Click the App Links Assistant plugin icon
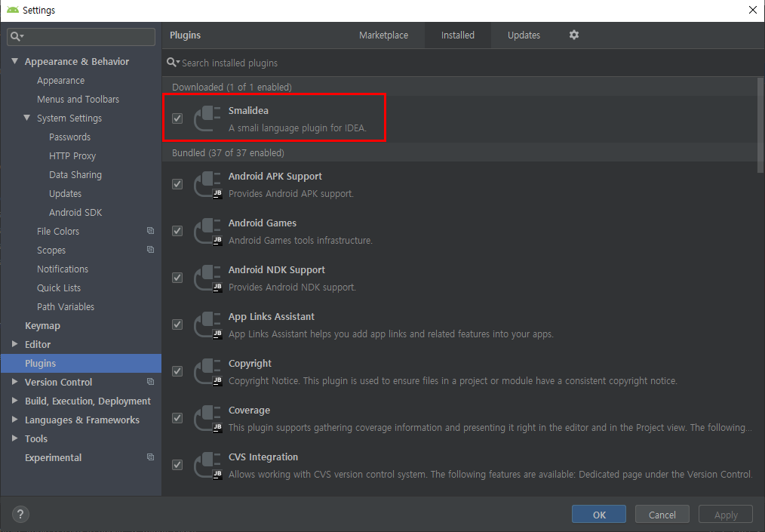 click(x=207, y=325)
